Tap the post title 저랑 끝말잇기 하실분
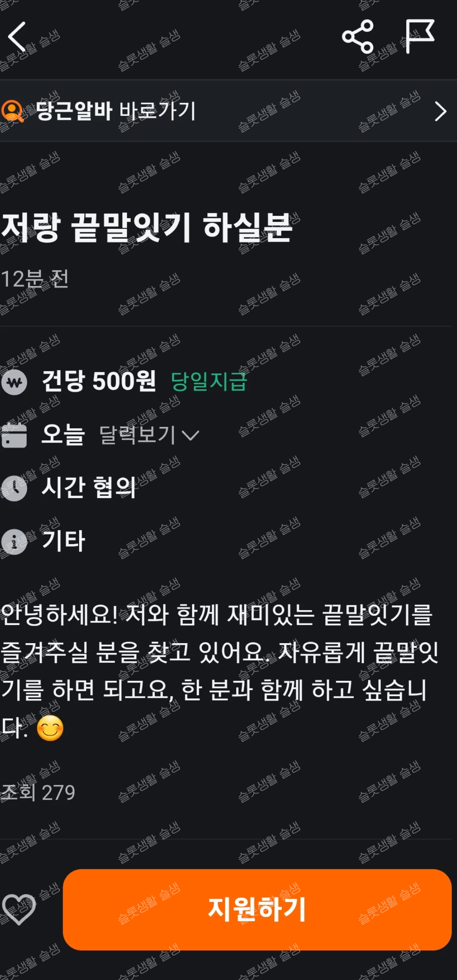The width and height of the screenshot is (457, 980). tap(147, 228)
